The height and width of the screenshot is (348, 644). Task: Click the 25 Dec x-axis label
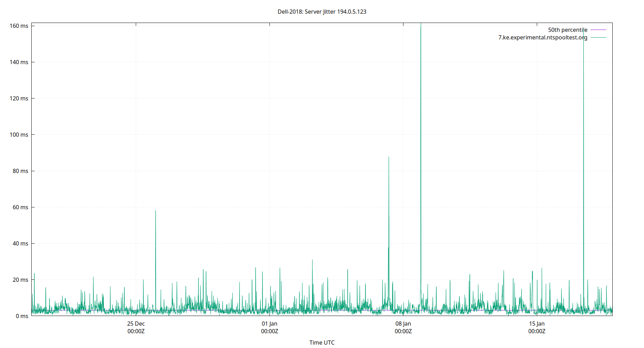[136, 323]
